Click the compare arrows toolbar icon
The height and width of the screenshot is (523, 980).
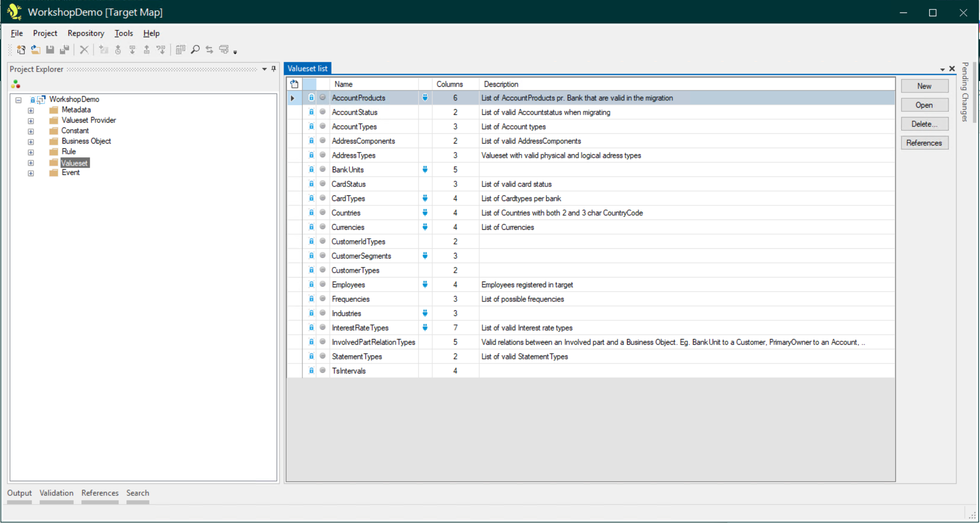coord(209,50)
